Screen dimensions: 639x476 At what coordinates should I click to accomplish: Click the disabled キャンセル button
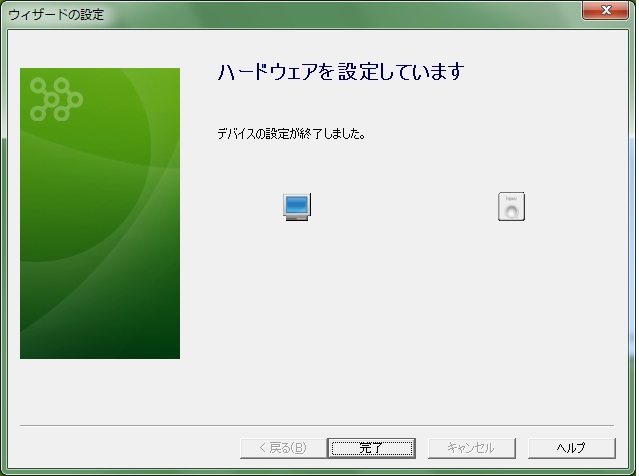tap(472, 448)
